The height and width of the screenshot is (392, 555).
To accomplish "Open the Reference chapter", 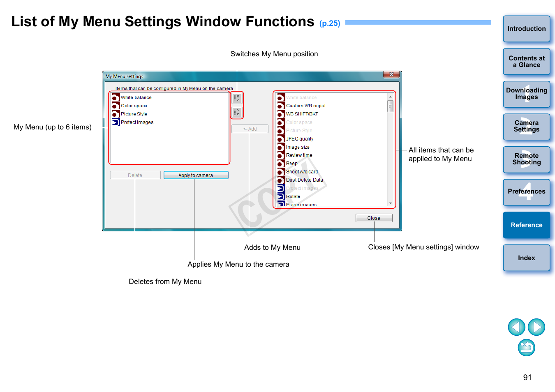I will tap(526, 225).
